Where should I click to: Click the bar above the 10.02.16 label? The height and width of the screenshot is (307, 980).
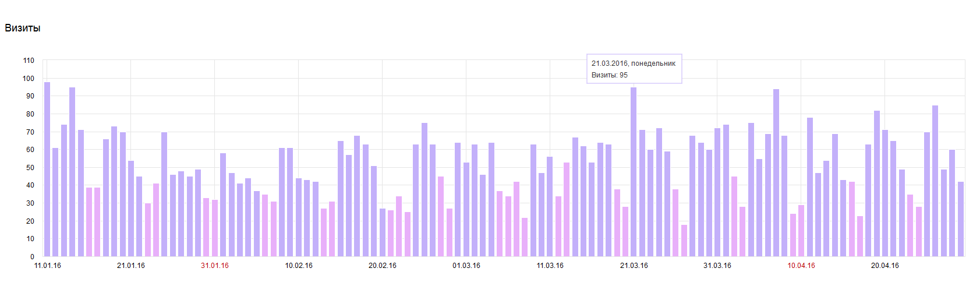point(298,217)
